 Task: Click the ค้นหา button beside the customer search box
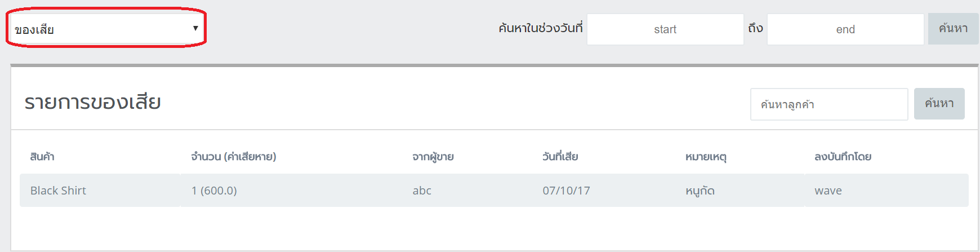click(939, 104)
